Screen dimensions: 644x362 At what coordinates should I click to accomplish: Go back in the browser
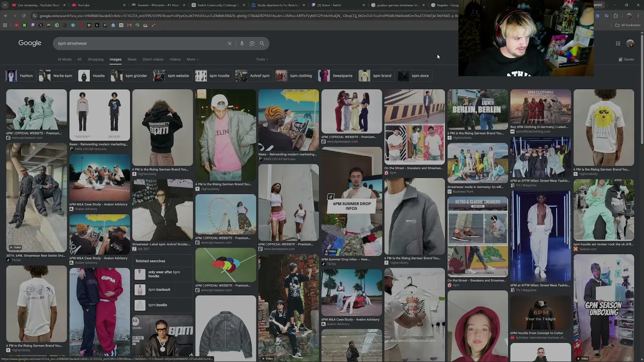[5, 16]
